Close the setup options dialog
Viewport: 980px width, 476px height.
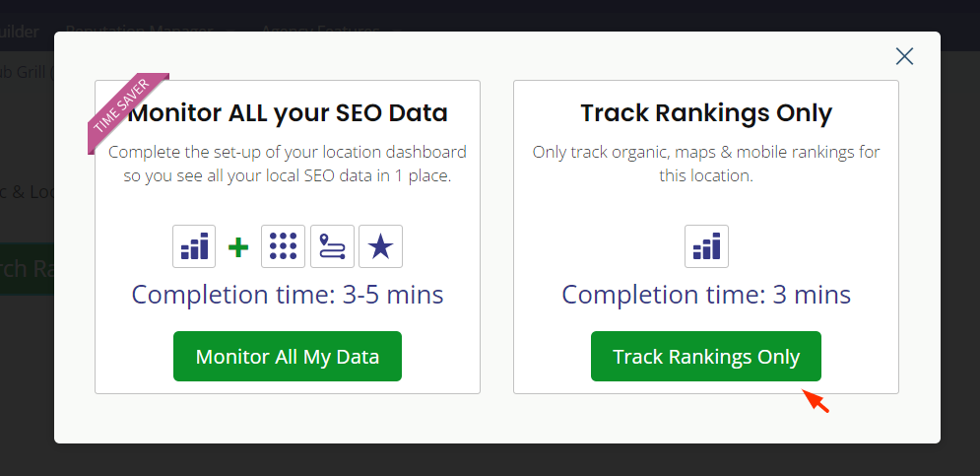[904, 56]
